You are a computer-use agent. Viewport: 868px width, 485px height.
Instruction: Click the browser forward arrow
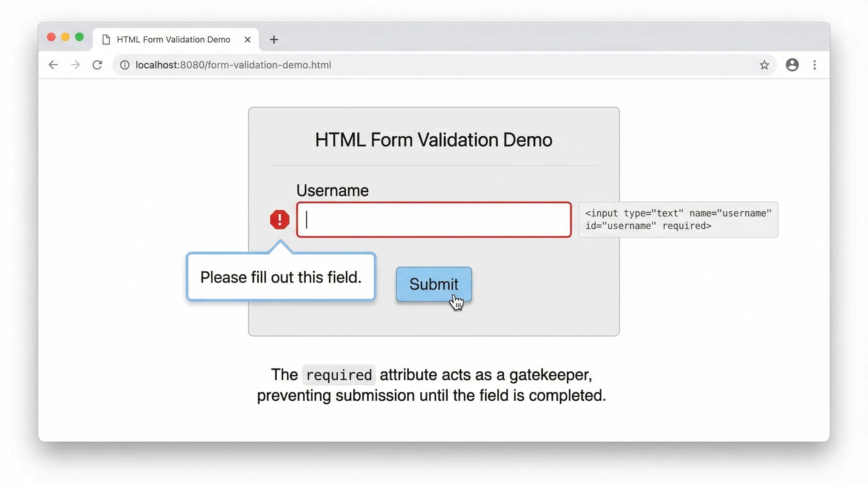click(75, 65)
